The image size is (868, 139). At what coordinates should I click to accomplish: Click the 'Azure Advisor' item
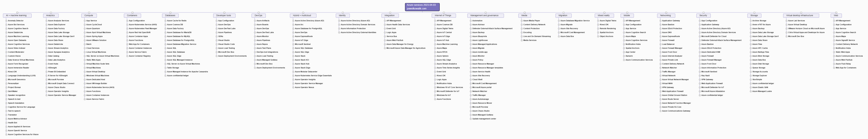coord(479,25)
